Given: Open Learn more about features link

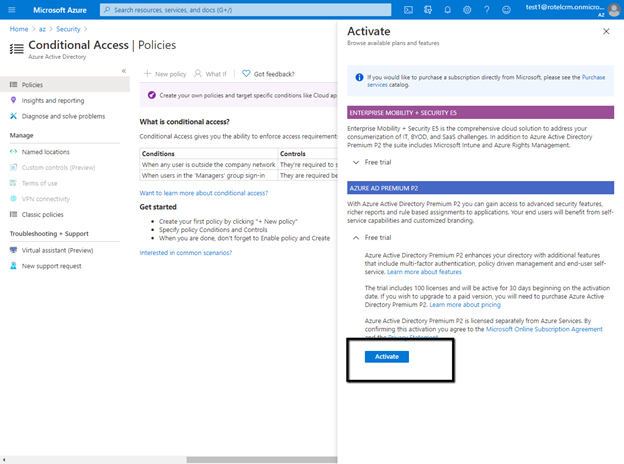Looking at the screenshot, I should (424, 272).
